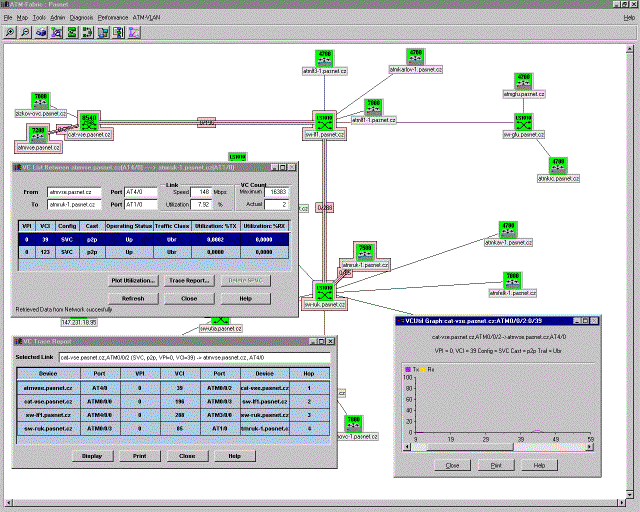Click Close in VCUtil Graph window
The image size is (640, 512).
pyautogui.click(x=452, y=465)
